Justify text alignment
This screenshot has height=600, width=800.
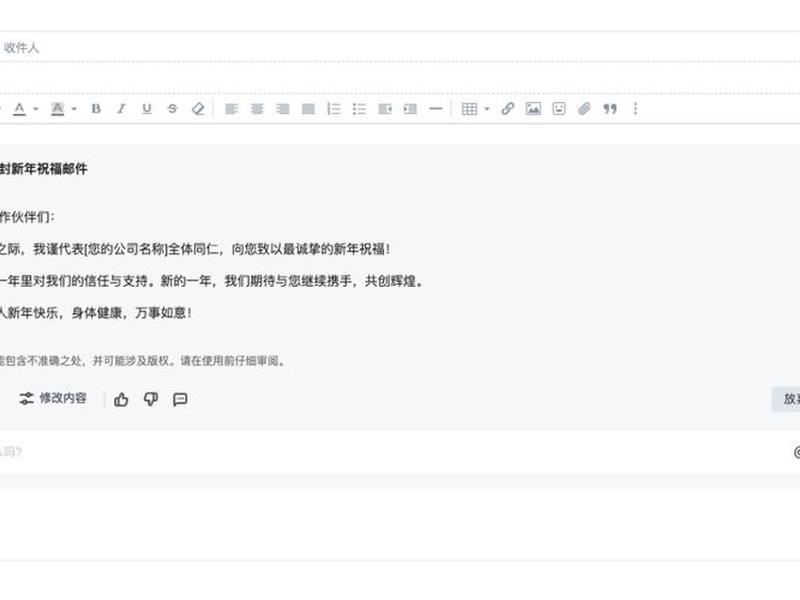click(x=308, y=109)
